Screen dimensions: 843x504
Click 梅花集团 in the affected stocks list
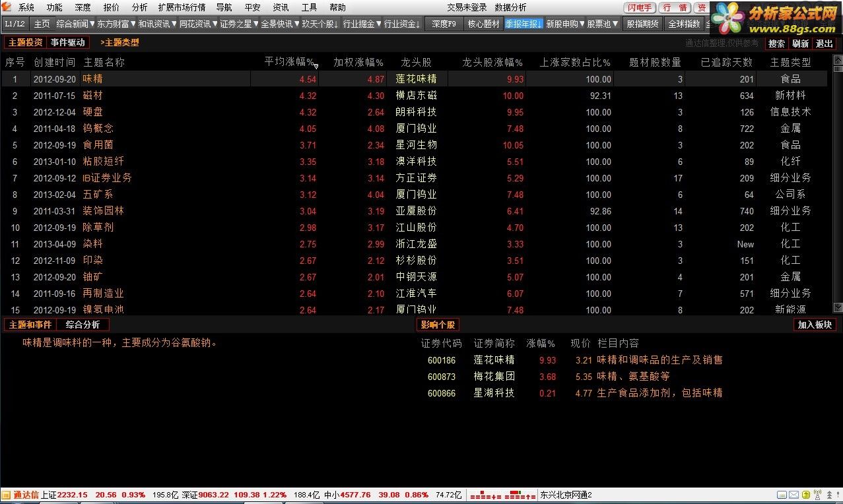click(494, 377)
